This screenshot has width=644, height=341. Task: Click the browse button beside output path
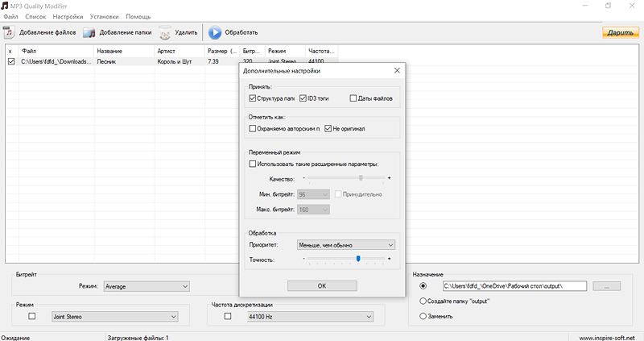[605, 285]
